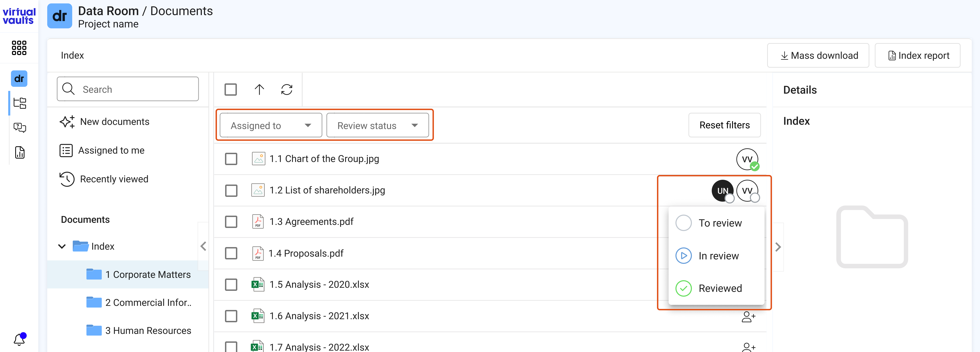Viewport: 980px width, 352px height.
Task: Open file 1.1 Chart of the Group.jpg
Action: click(x=324, y=159)
